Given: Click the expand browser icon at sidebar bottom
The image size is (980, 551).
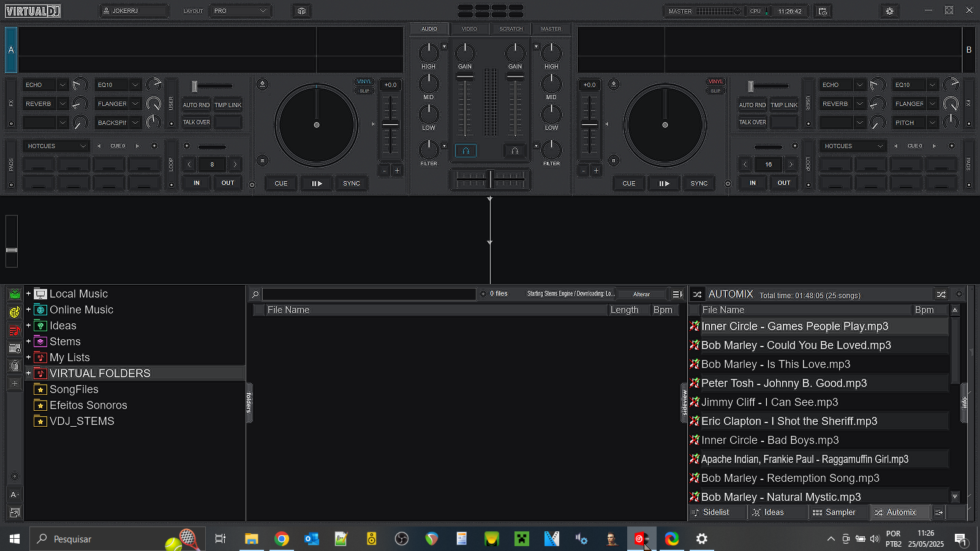Looking at the screenshot, I should (x=15, y=512).
